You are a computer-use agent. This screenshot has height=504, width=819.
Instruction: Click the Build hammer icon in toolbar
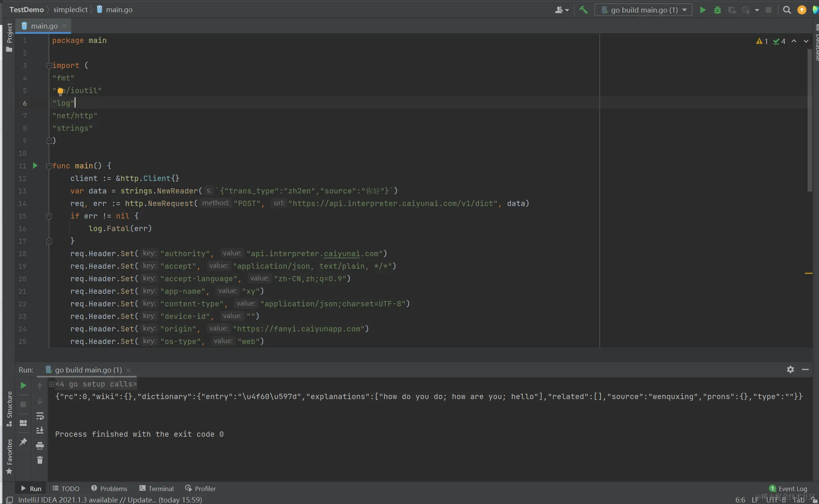coord(583,10)
